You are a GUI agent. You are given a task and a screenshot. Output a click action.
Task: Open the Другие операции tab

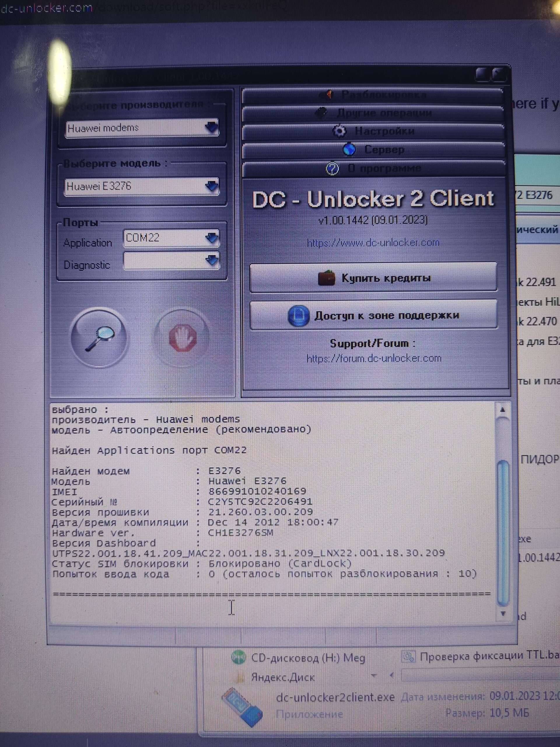[373, 113]
